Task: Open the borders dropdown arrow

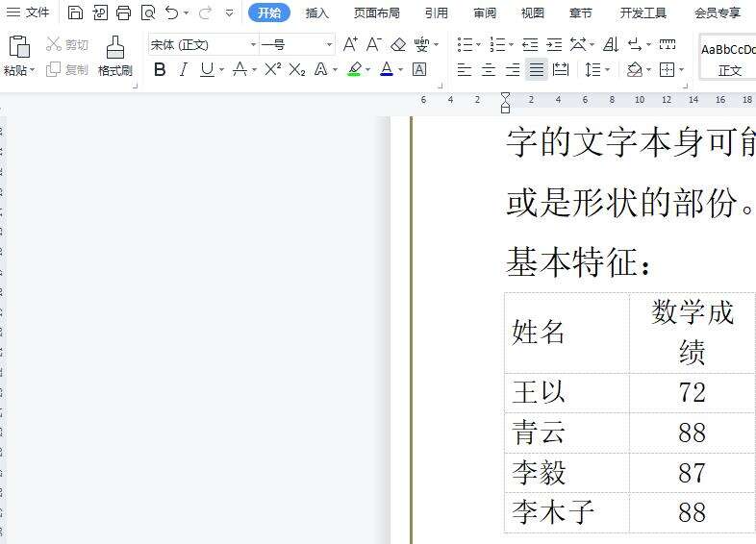Action: 681,70
